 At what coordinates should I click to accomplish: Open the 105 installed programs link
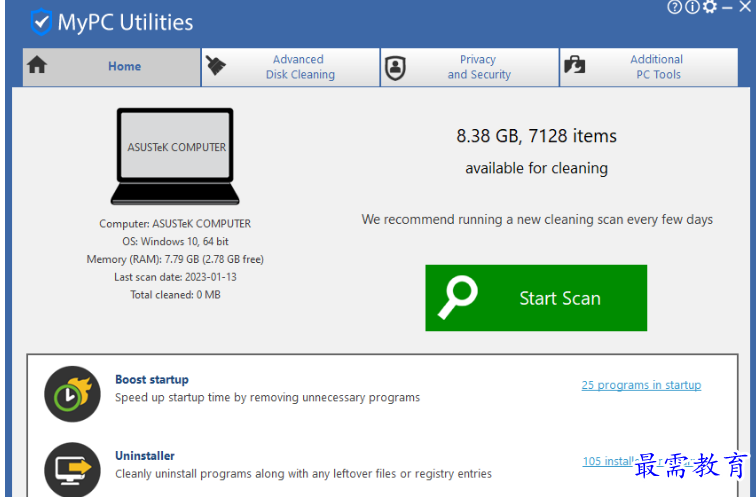click(x=641, y=461)
